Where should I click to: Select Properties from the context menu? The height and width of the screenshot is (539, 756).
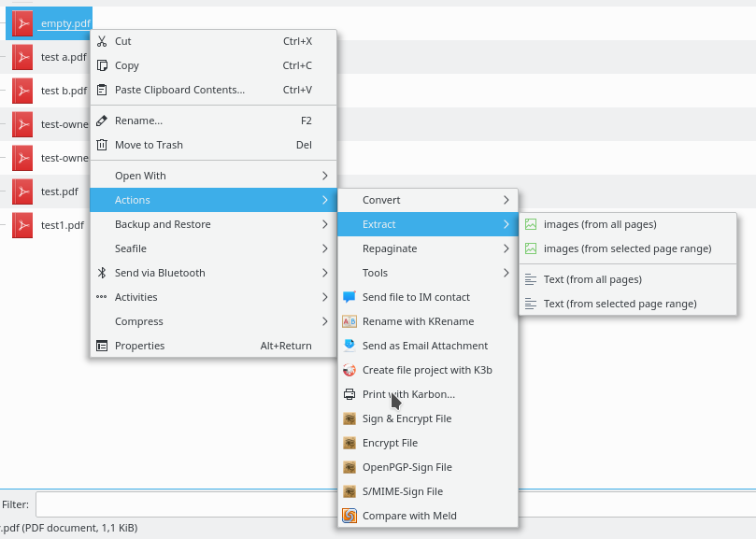point(213,346)
